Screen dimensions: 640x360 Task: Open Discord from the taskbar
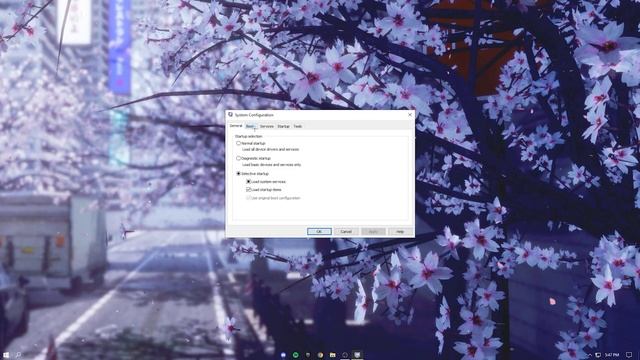283,355
